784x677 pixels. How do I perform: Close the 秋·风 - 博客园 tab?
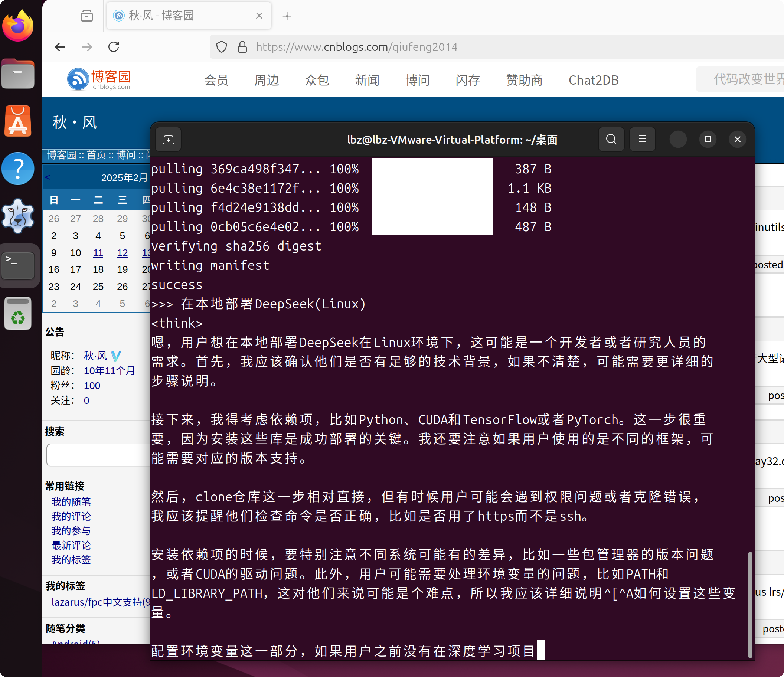click(259, 16)
